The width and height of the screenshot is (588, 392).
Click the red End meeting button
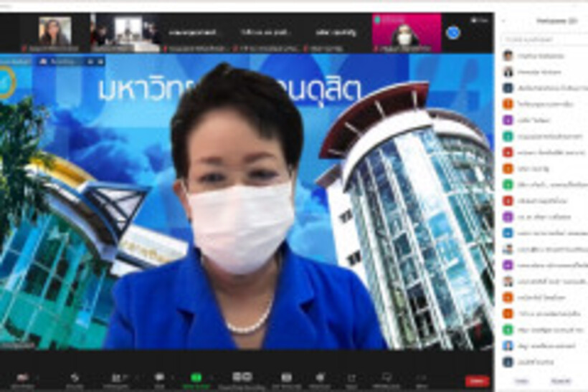point(477,381)
